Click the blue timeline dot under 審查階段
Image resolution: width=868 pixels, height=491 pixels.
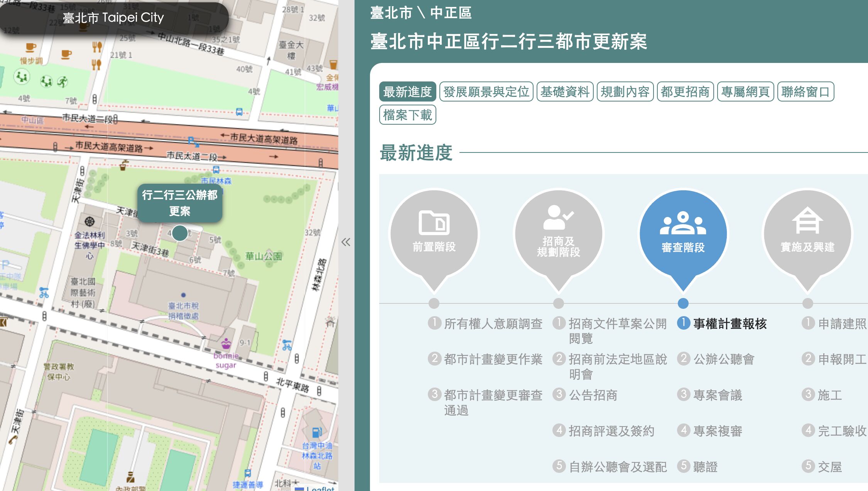pyautogui.click(x=683, y=304)
